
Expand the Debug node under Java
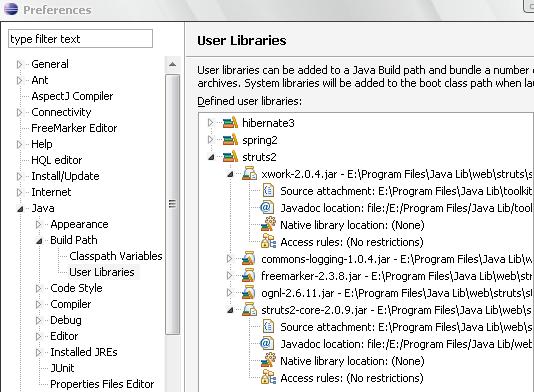click(x=38, y=320)
